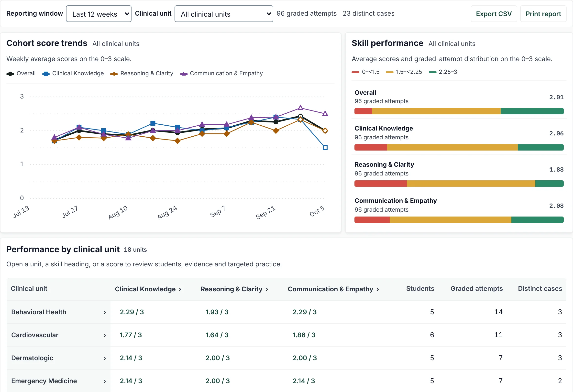Click the Communication & Empathy Oct 5 triangle marker

[325, 113]
